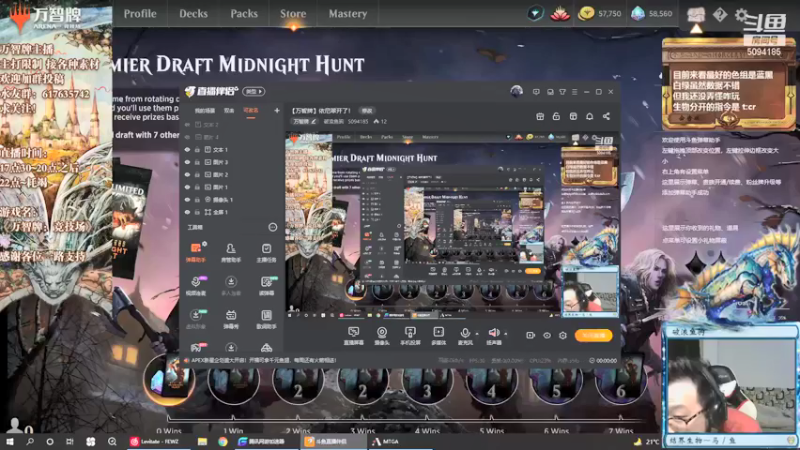Open the 读弹幕 tool
800x450 pixels.
pos(266,286)
